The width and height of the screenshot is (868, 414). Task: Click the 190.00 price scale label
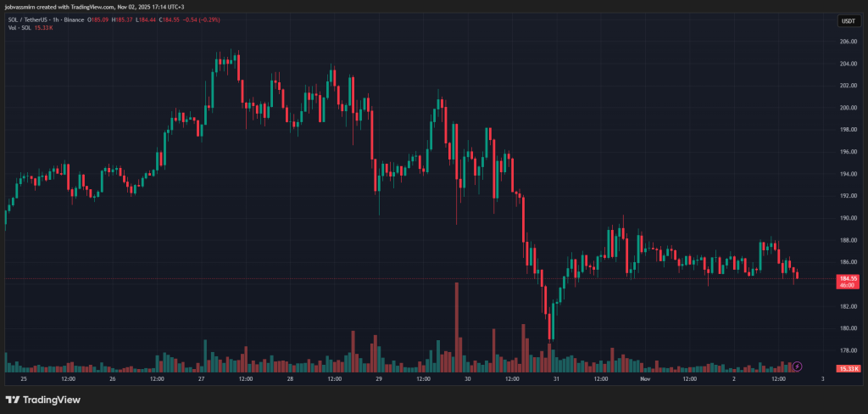(847, 218)
